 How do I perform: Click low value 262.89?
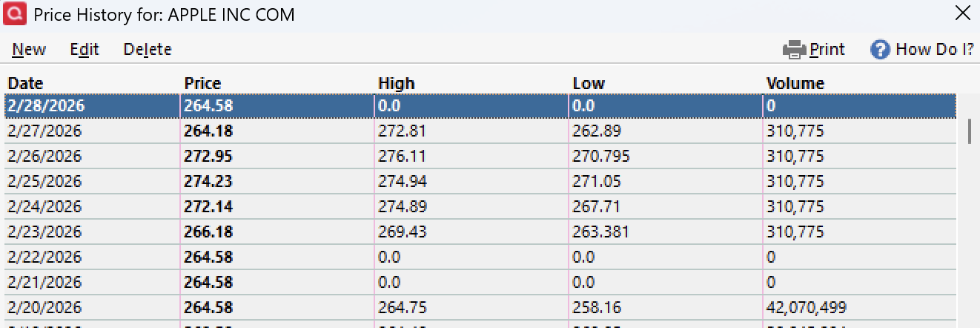597,131
